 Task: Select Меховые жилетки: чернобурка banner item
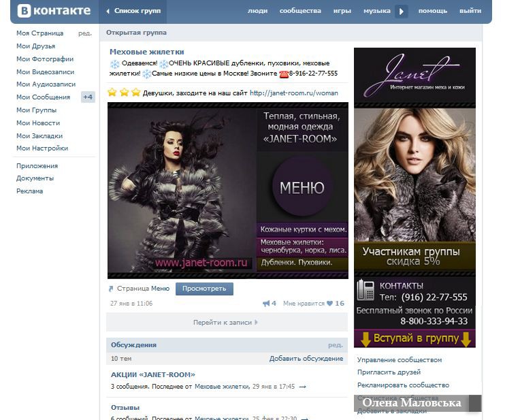click(x=303, y=246)
